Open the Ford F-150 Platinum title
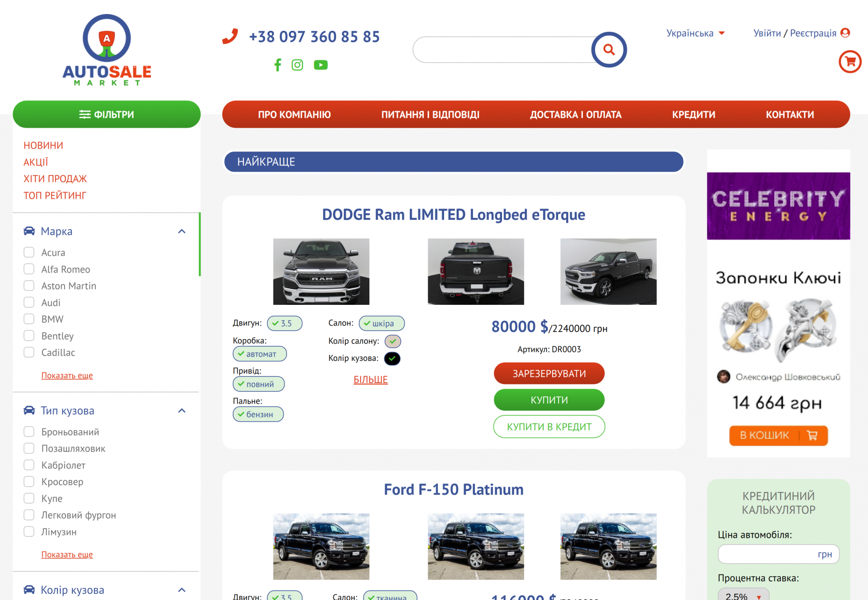 (x=453, y=490)
